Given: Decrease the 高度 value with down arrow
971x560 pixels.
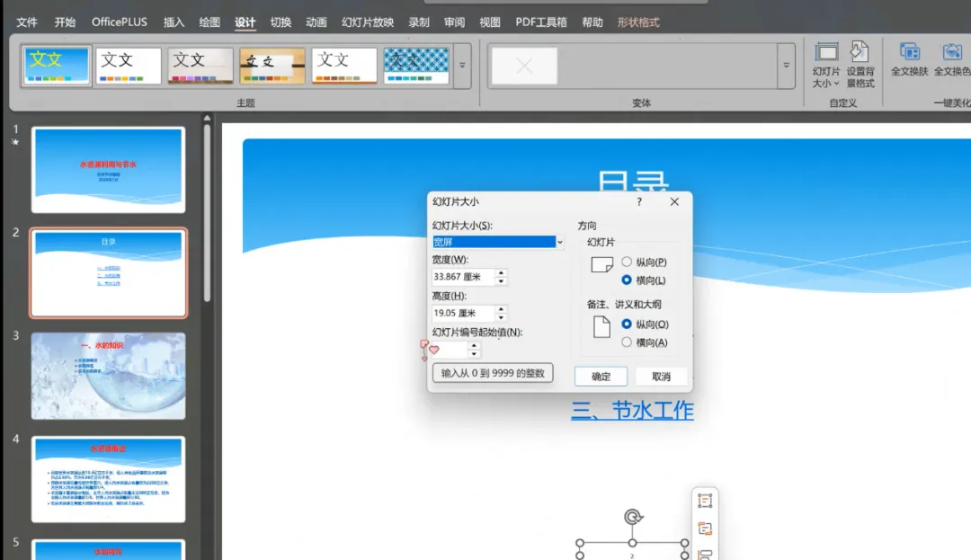Looking at the screenshot, I should coord(501,317).
